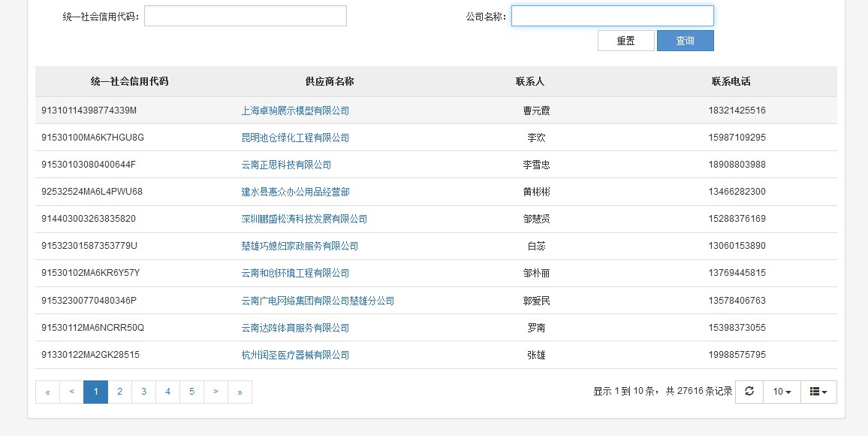Select credit code 91530102MA6KR6Y57Y

[x=90, y=273]
